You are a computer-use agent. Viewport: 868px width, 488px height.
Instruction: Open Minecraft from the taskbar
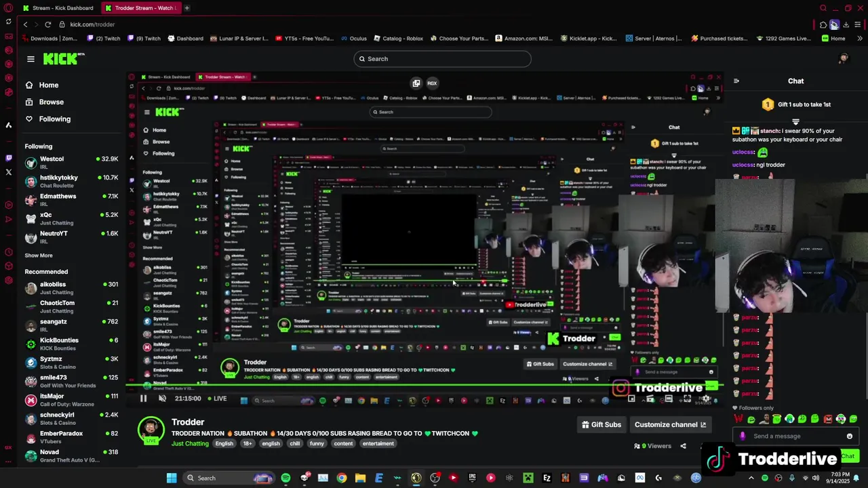528,478
